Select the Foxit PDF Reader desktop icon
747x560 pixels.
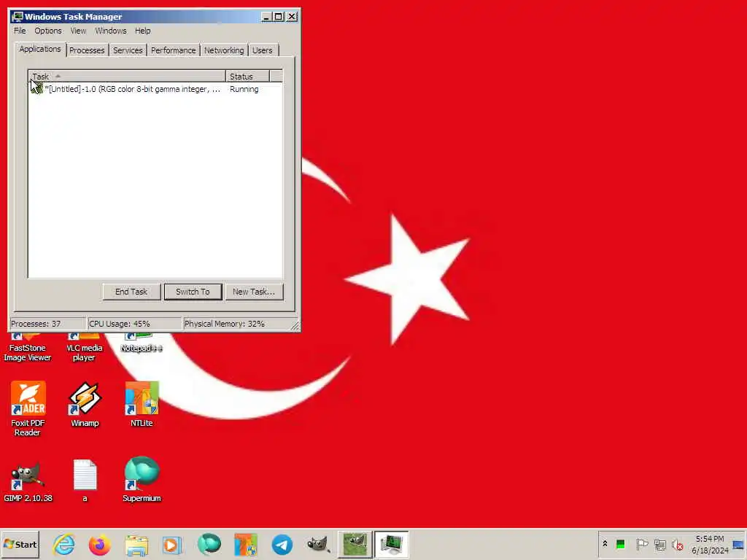28,408
